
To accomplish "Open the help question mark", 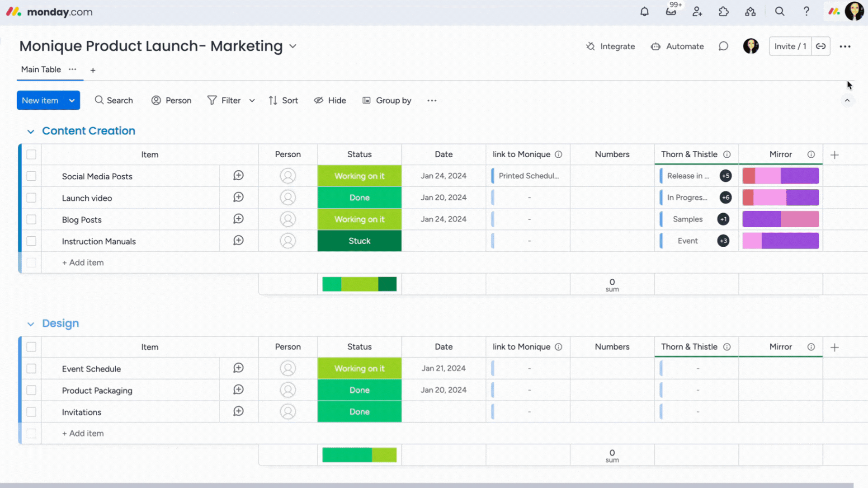I will point(806,12).
